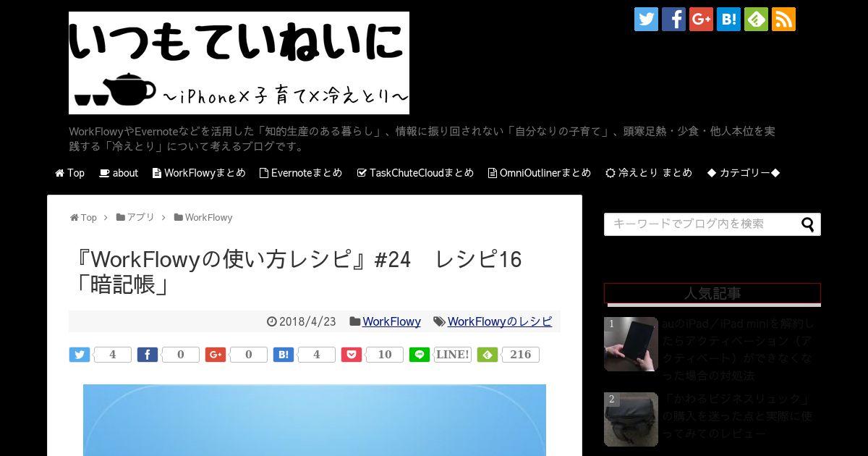
Task: Open the about menu item
Action: click(119, 173)
